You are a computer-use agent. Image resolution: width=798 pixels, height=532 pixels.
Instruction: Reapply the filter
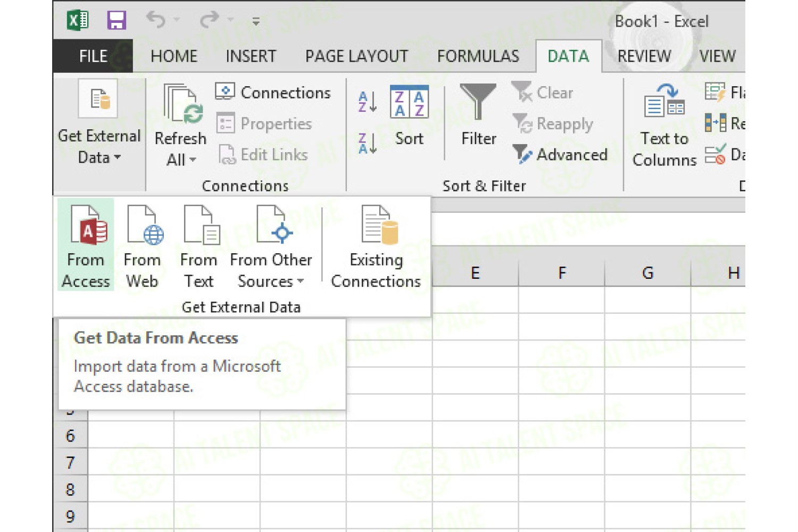click(552, 124)
